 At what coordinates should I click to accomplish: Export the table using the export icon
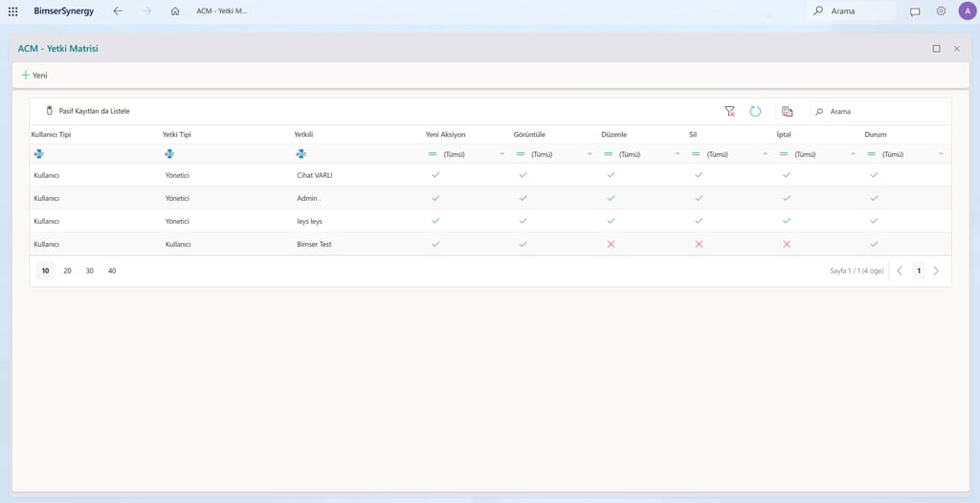787,111
